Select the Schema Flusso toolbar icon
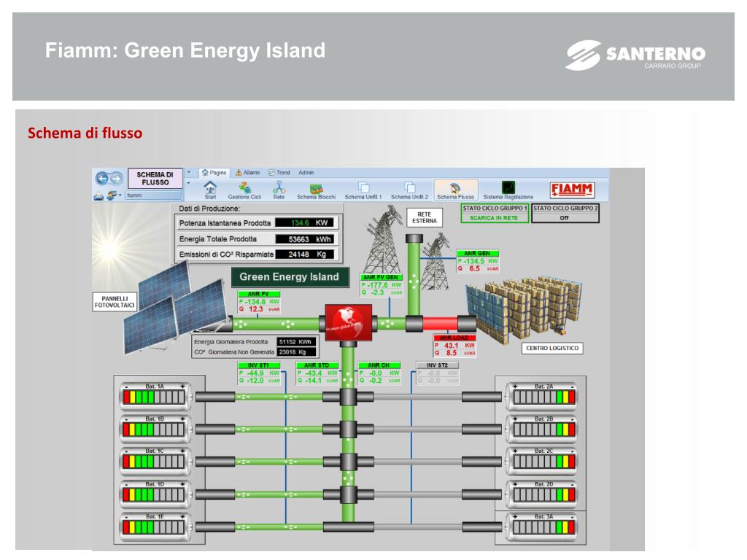Viewport: 747px width, 560px height. (x=455, y=190)
